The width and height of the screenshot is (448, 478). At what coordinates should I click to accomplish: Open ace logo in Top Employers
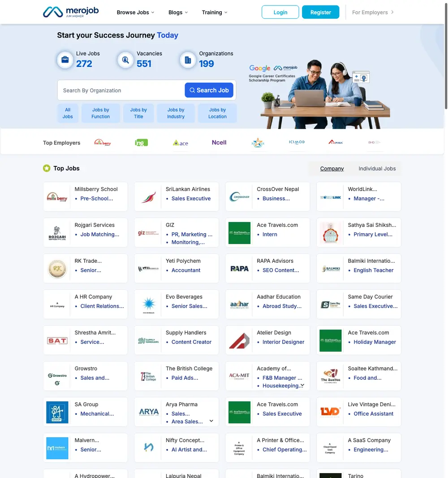pyautogui.click(x=181, y=143)
